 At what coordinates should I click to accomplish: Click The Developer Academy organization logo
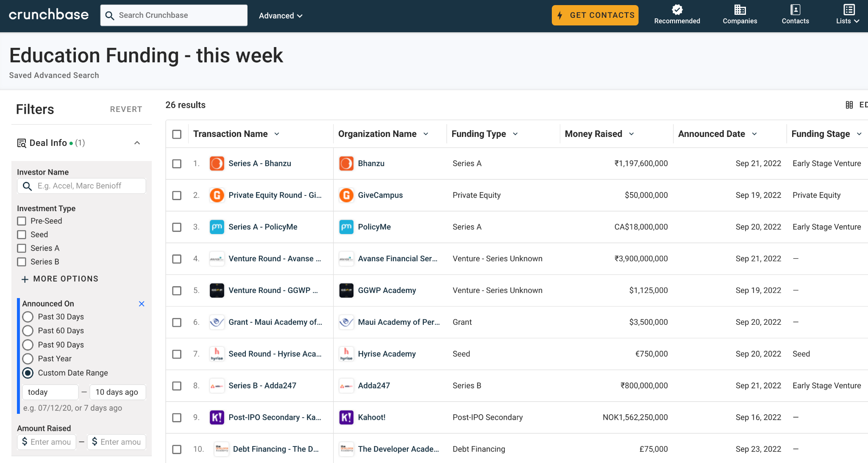coord(346,449)
